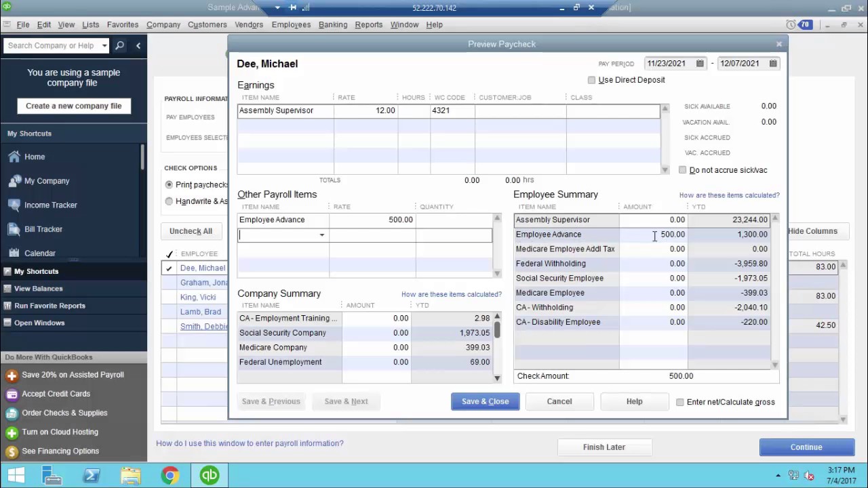This screenshot has height=488, width=868.
Task: Click See Financing Options
Action: 60,451
